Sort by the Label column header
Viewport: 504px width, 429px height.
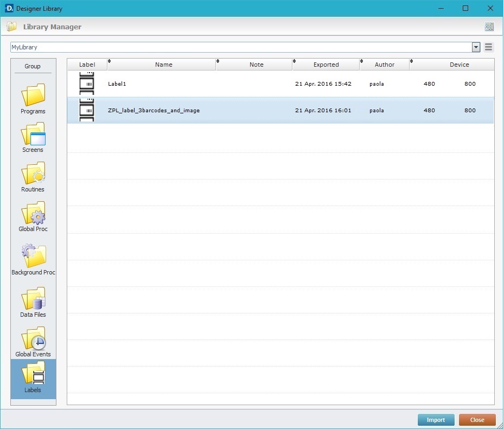point(87,65)
